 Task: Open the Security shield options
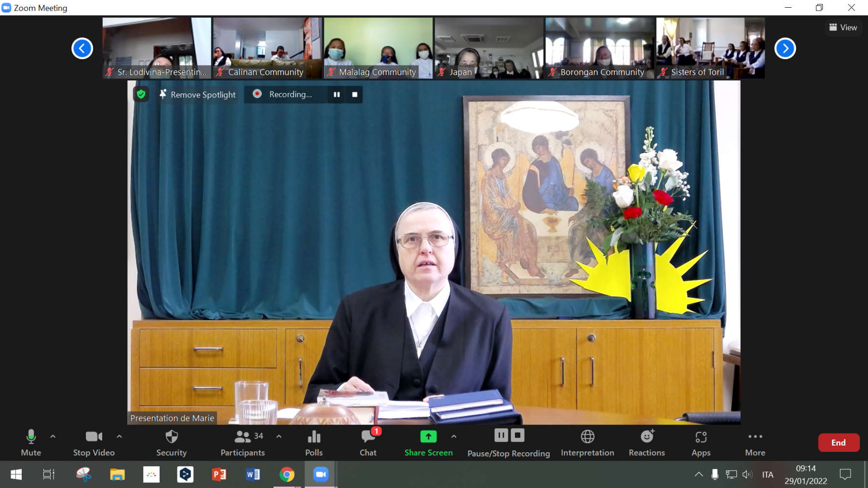coord(171,442)
